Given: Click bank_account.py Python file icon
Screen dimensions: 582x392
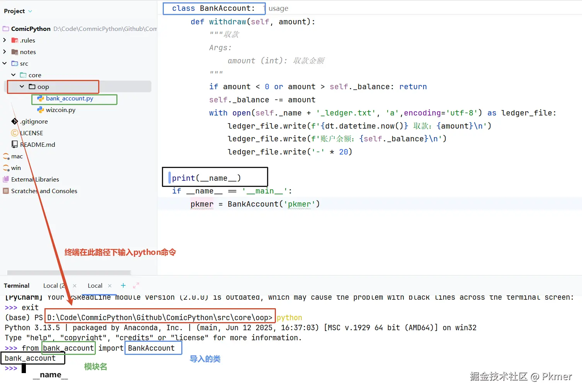Looking at the screenshot, I should 40,98.
